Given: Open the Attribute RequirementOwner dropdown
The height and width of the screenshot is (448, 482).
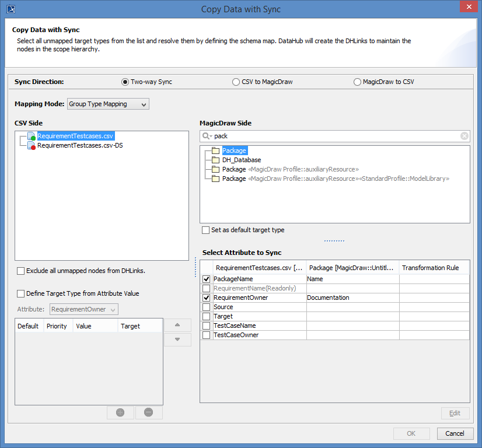Looking at the screenshot, I should [85, 309].
